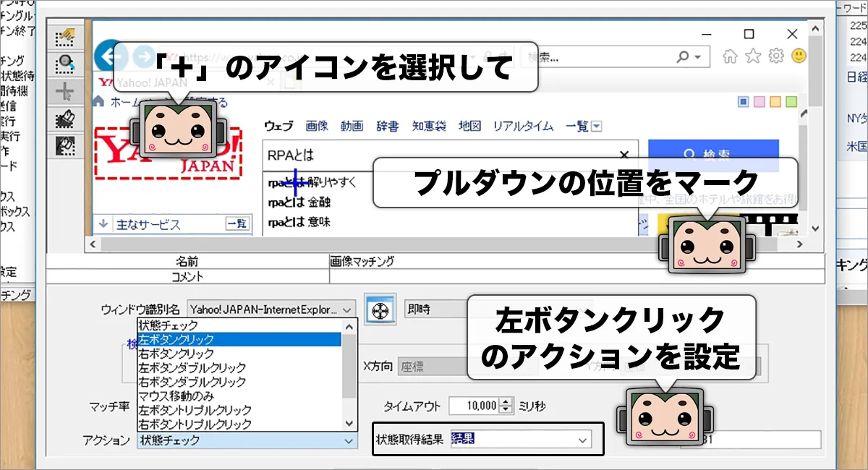This screenshot has width=868, height=470.
Task: Click the crosshair window-target button
Action: point(380,309)
